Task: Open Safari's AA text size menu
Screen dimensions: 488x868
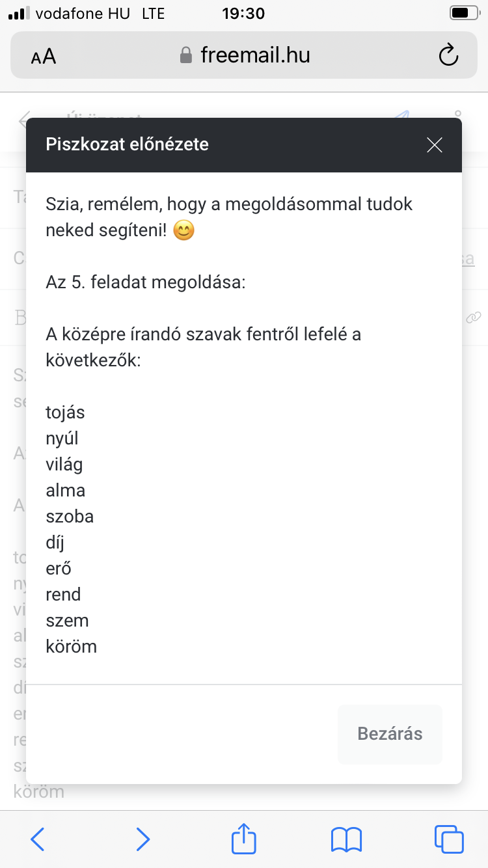Action: tap(44, 57)
